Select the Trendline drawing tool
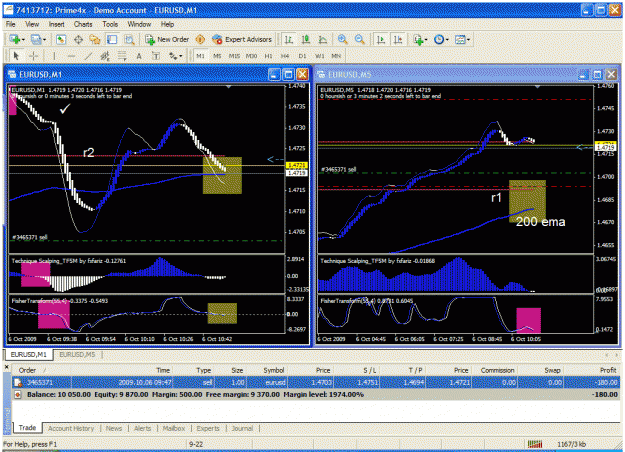The width and height of the screenshot is (625, 452). coord(88,56)
